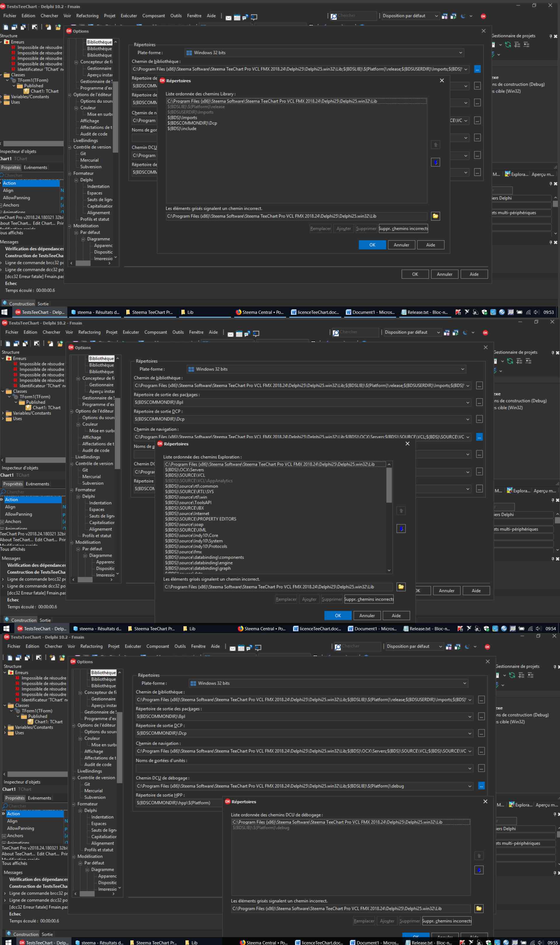Click envelope icon in topmost IDE toolbar

click(x=228, y=18)
